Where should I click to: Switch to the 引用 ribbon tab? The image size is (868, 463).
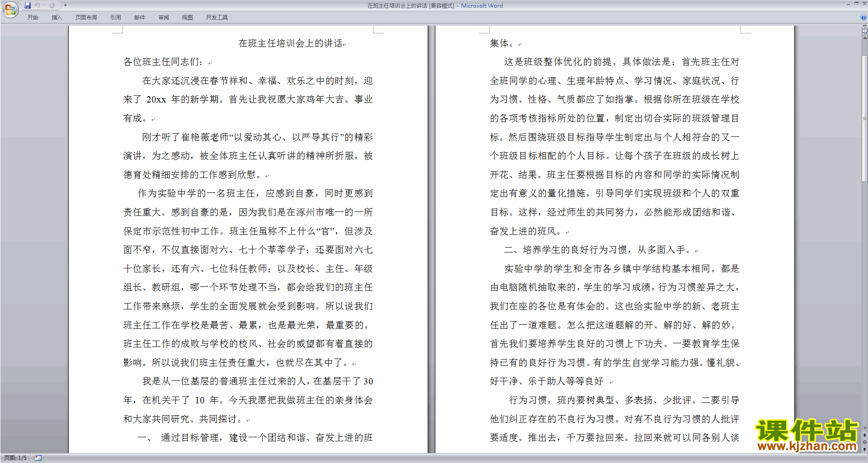pyautogui.click(x=116, y=17)
